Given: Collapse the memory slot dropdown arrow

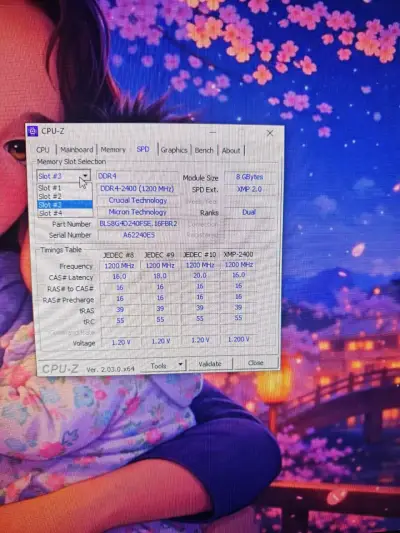Looking at the screenshot, I should (85, 176).
